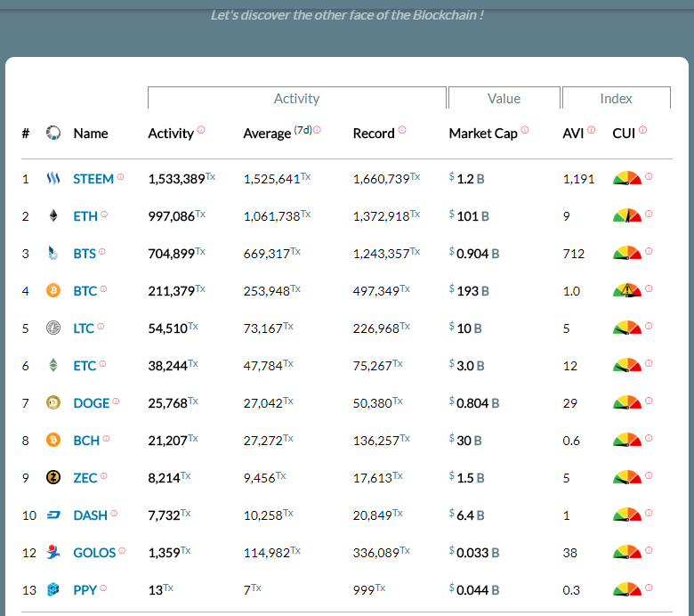Click the Record column header

(x=374, y=134)
